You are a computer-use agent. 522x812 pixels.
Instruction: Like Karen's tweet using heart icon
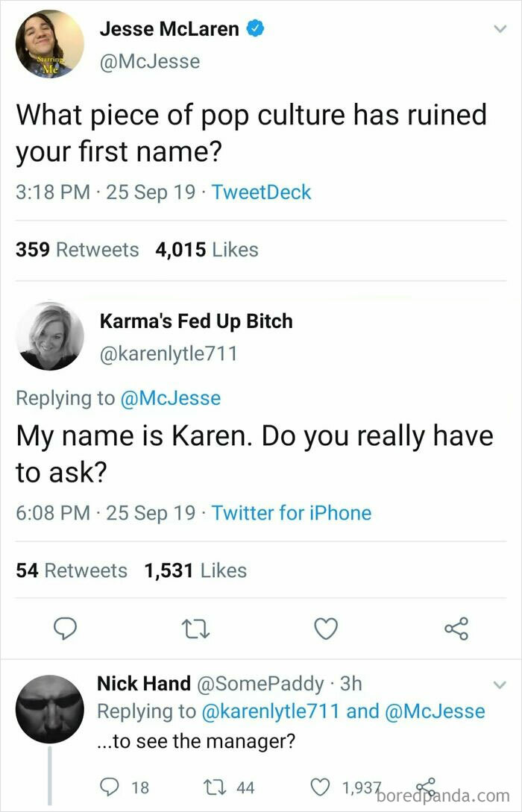tap(326, 630)
